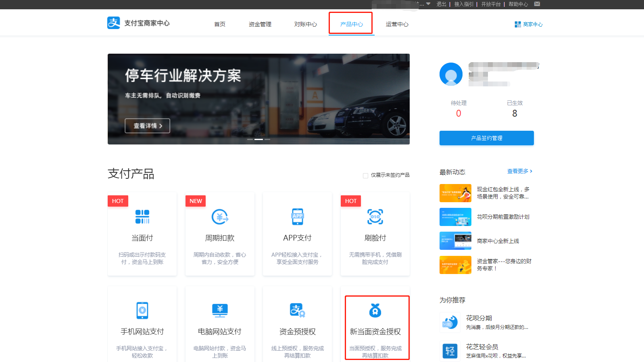The image size is (644, 362).
Task: Click the 产品签约管理 button
Action: pyautogui.click(x=487, y=138)
